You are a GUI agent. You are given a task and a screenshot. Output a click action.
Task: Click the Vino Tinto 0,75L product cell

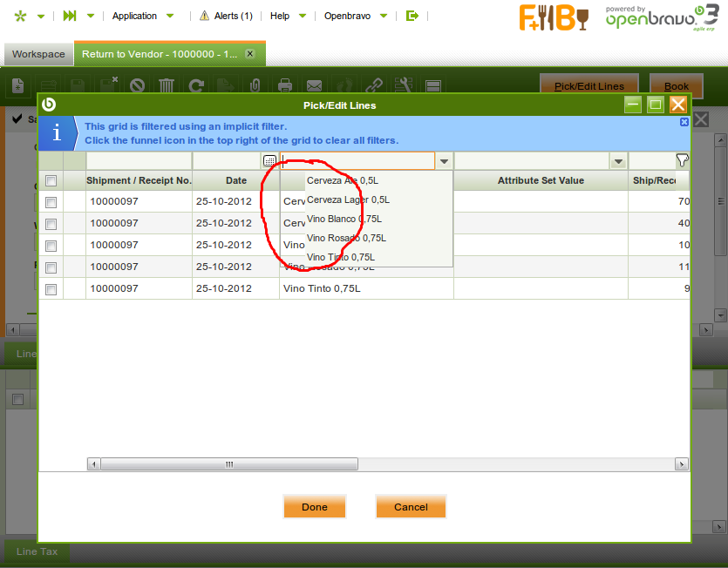click(366, 288)
